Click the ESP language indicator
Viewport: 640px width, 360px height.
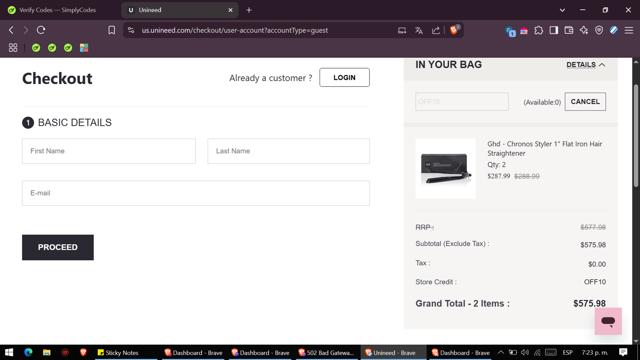pyautogui.click(x=568, y=352)
